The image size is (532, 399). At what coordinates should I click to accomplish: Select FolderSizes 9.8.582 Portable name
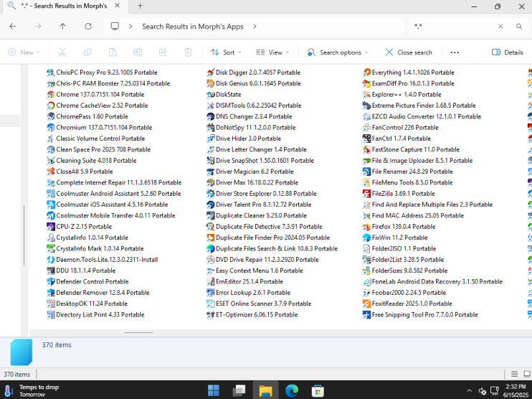point(410,271)
